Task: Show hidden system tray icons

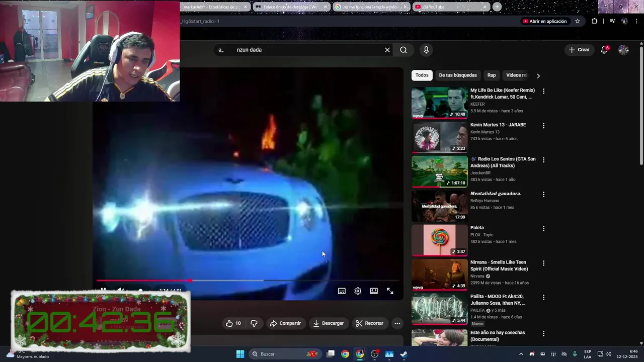Action: coord(521,354)
